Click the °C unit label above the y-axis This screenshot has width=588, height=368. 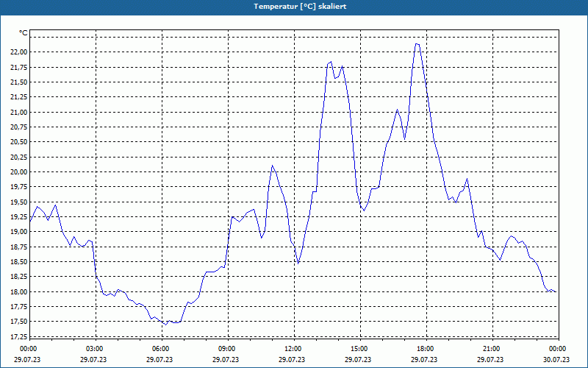24,33
